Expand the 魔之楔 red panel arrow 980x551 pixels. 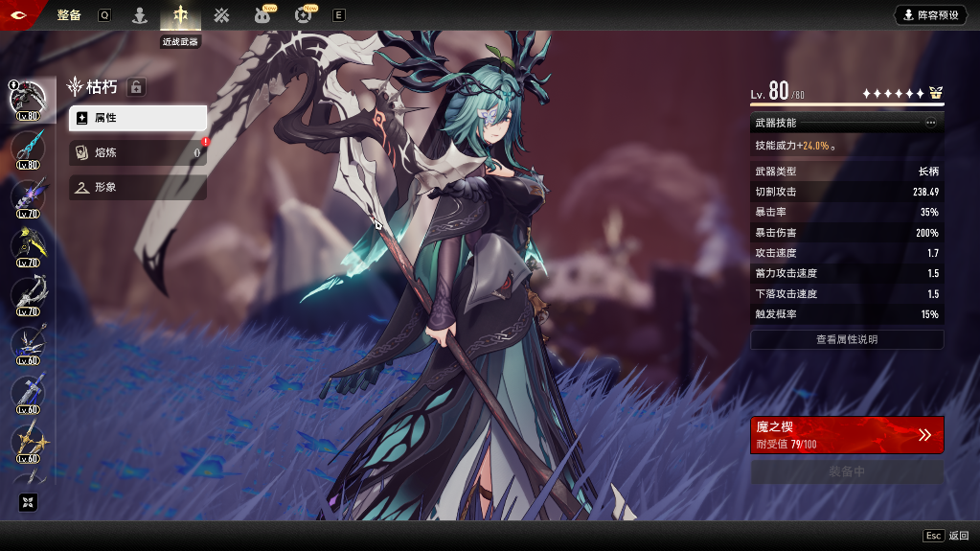[x=924, y=434]
